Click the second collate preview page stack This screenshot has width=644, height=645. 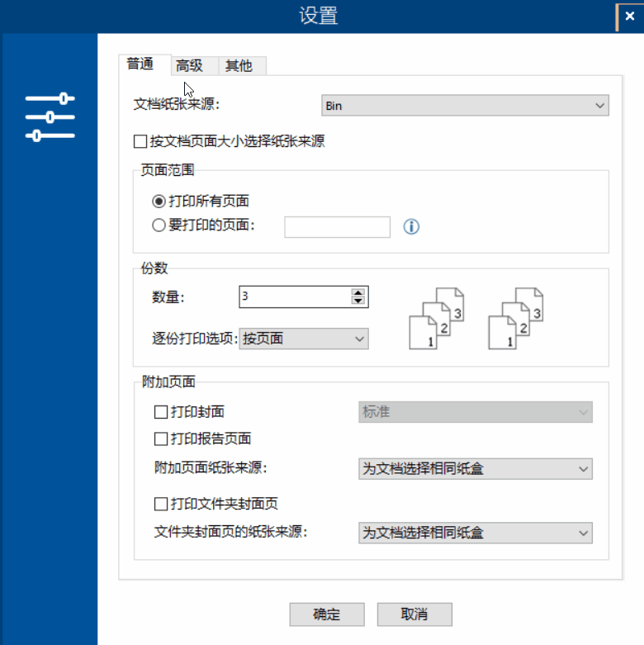click(516, 319)
